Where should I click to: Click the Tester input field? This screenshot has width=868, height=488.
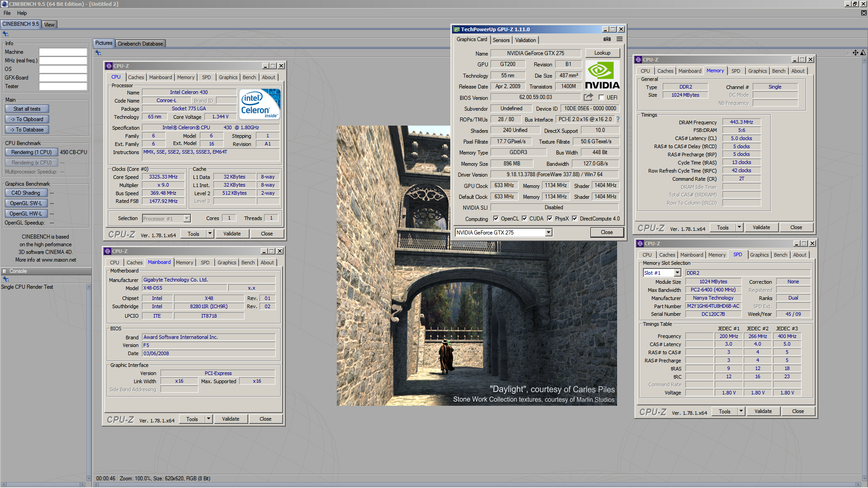pos(63,86)
